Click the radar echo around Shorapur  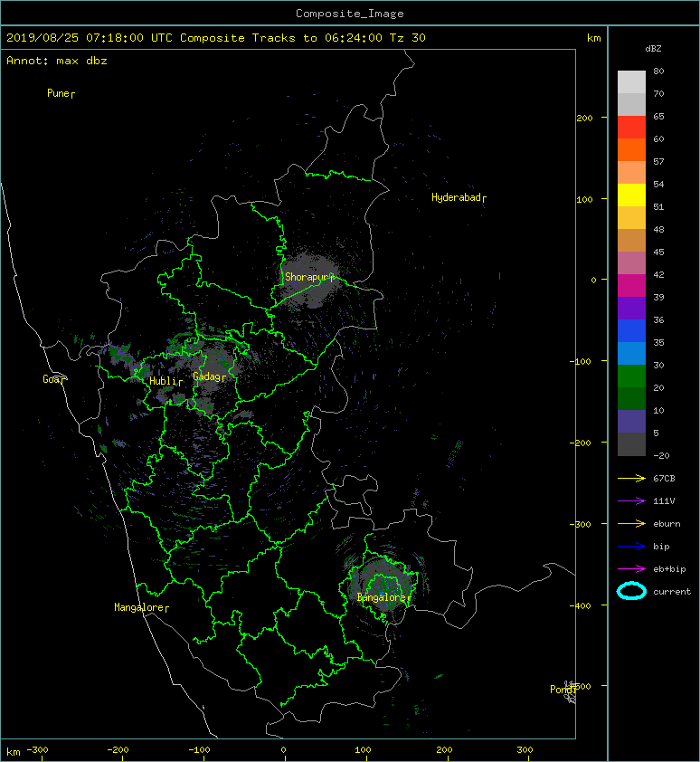pos(311,280)
